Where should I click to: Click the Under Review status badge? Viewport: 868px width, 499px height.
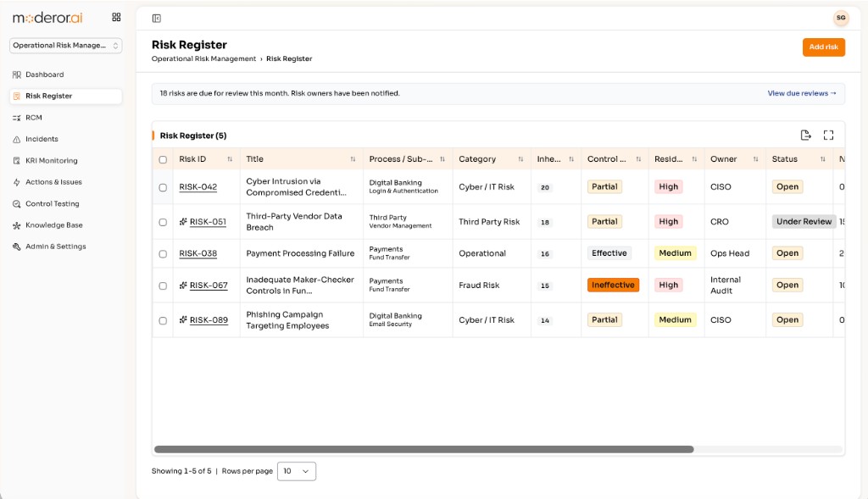[804, 221]
